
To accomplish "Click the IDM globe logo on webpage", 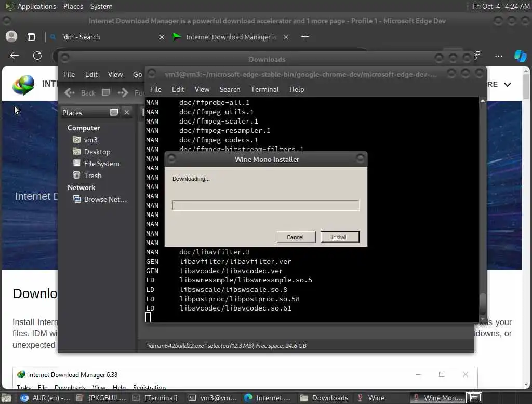I will 23,85.
